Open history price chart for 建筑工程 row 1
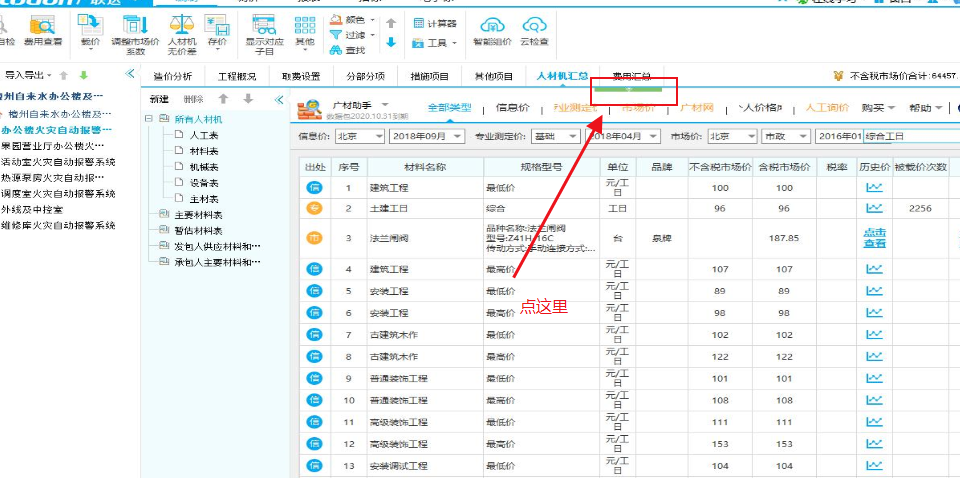This screenshot has height=478, width=960. [x=874, y=187]
